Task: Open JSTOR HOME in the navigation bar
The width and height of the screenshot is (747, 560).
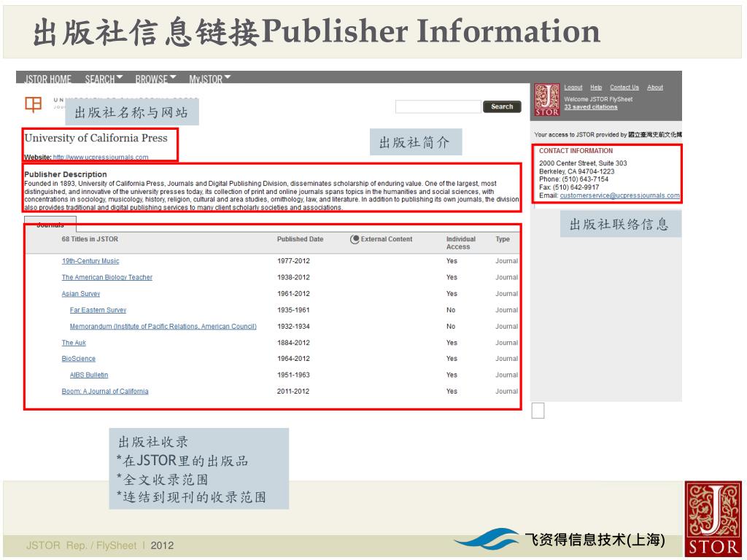Action: (47, 79)
